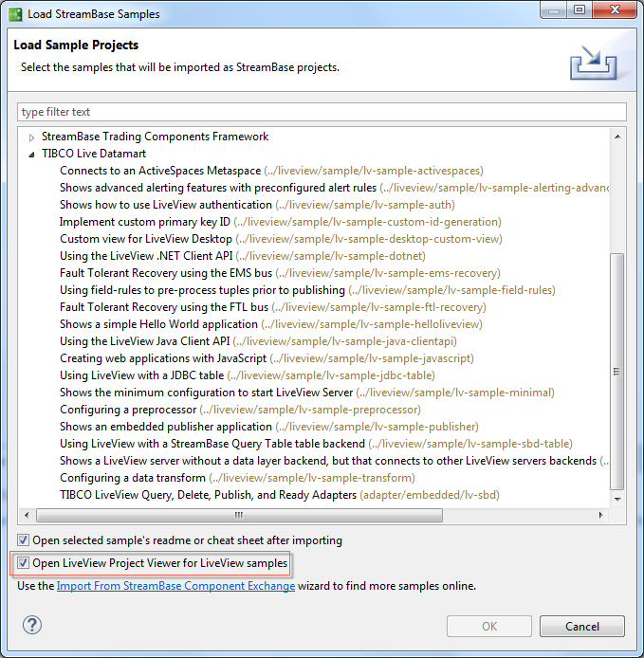Close the Load StreamBase Samples dialog
Image resolution: width=644 pixels, height=658 pixels.
point(615,9)
